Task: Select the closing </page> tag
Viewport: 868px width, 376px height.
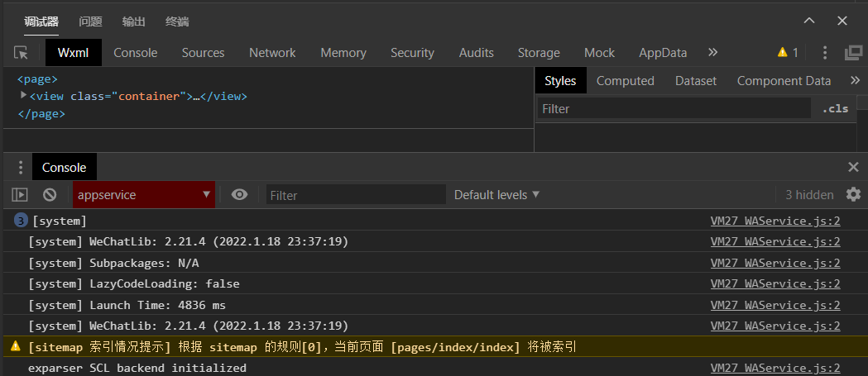Action: point(41,113)
